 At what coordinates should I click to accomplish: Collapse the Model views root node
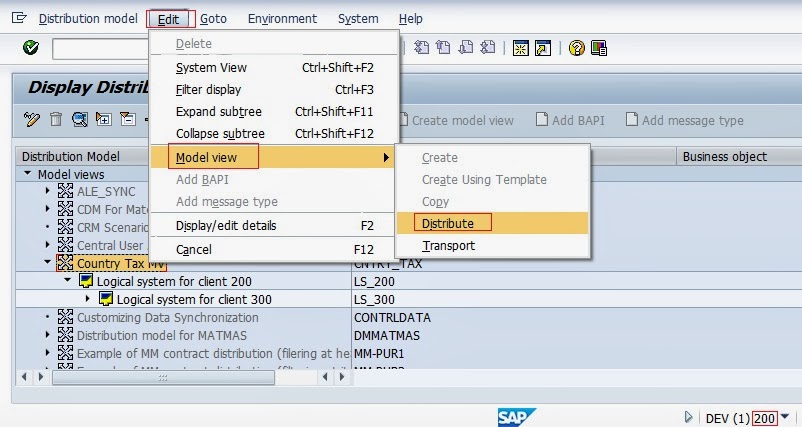[x=28, y=174]
